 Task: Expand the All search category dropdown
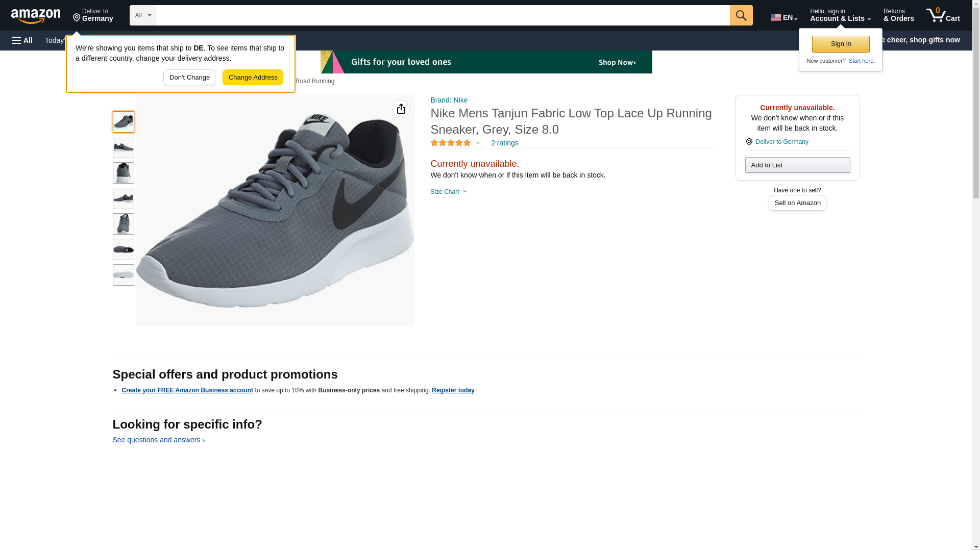click(142, 15)
